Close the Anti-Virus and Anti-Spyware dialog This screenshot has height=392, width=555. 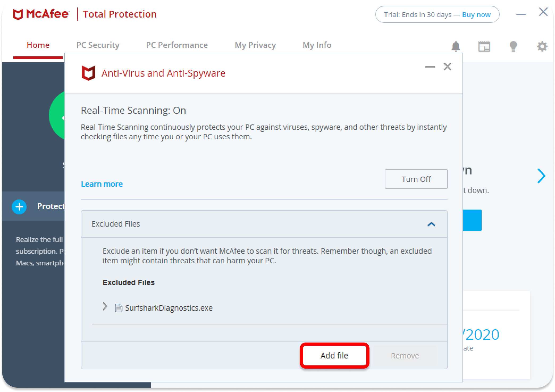click(448, 66)
